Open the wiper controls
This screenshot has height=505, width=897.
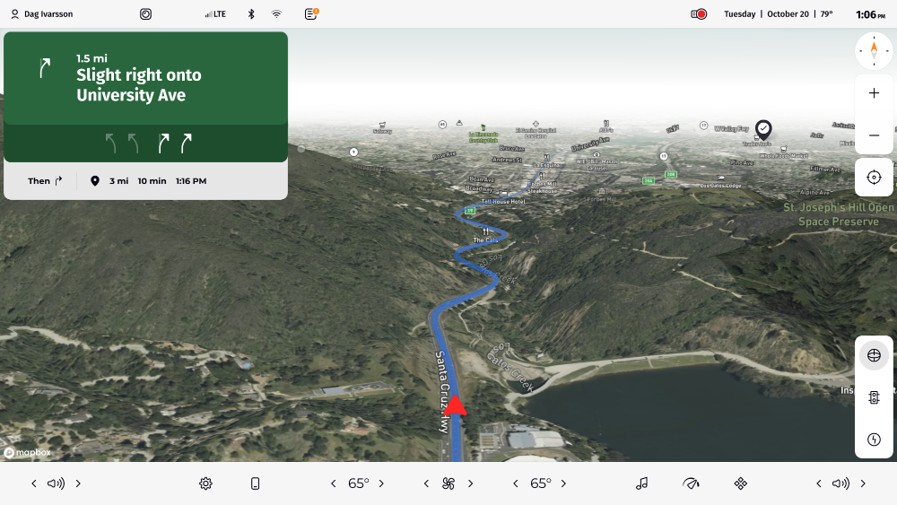pyautogui.click(x=691, y=484)
